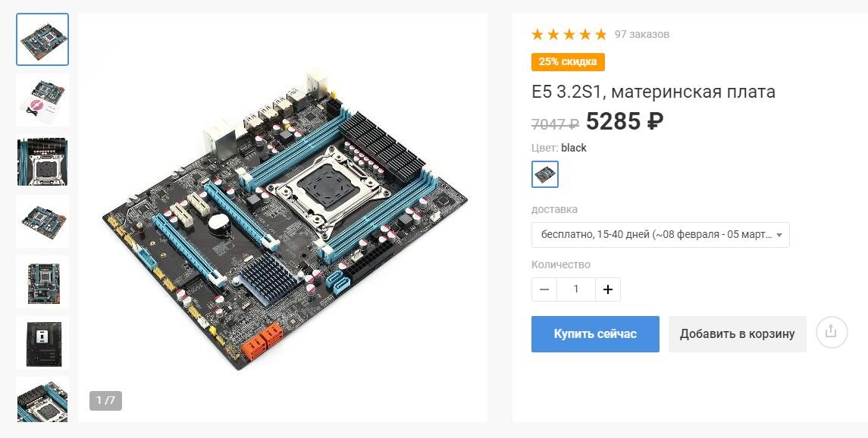Decrease quantity with the minus icon
868x438 pixels.
544,289
